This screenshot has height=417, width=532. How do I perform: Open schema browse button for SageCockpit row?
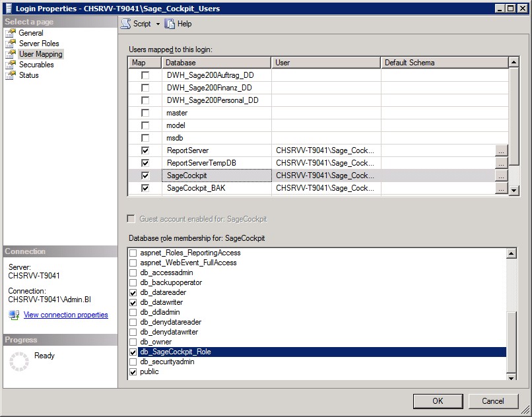(x=502, y=176)
